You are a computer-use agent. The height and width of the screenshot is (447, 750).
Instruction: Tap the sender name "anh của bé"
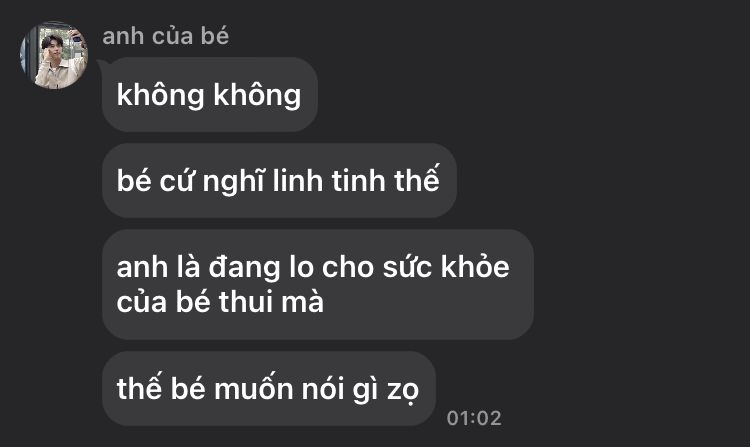point(165,36)
